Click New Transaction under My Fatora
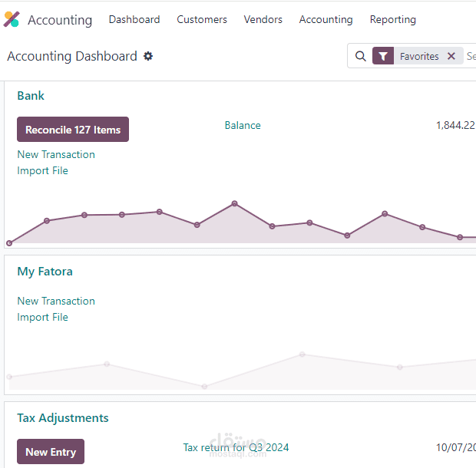476x468 pixels. click(x=56, y=301)
